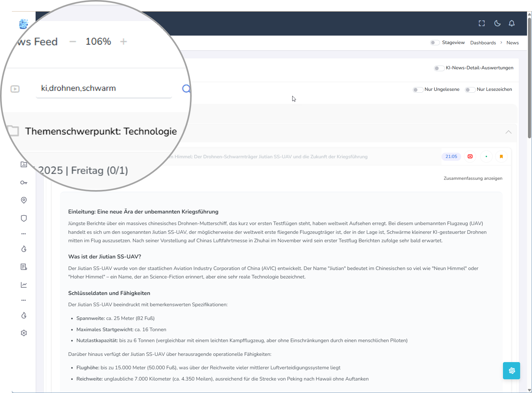This screenshot has width=532, height=393.
Task: Click the News breadcrumb item
Action: 512,43
